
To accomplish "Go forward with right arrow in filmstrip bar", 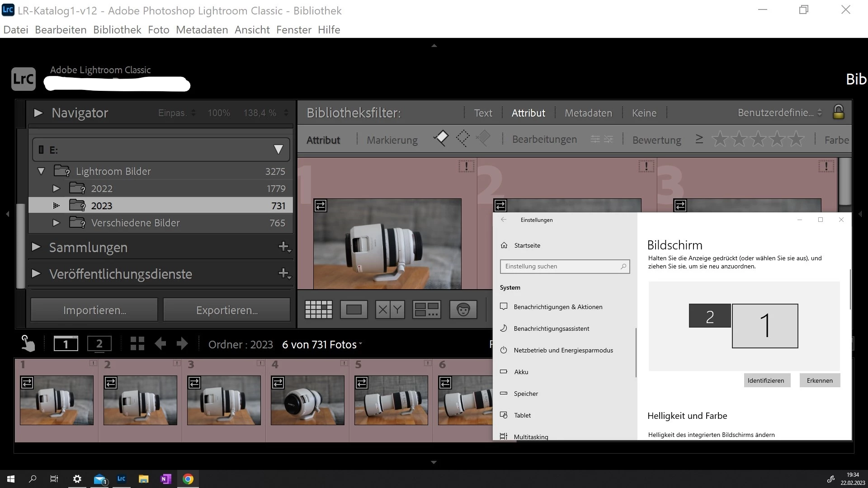I will pyautogui.click(x=182, y=344).
